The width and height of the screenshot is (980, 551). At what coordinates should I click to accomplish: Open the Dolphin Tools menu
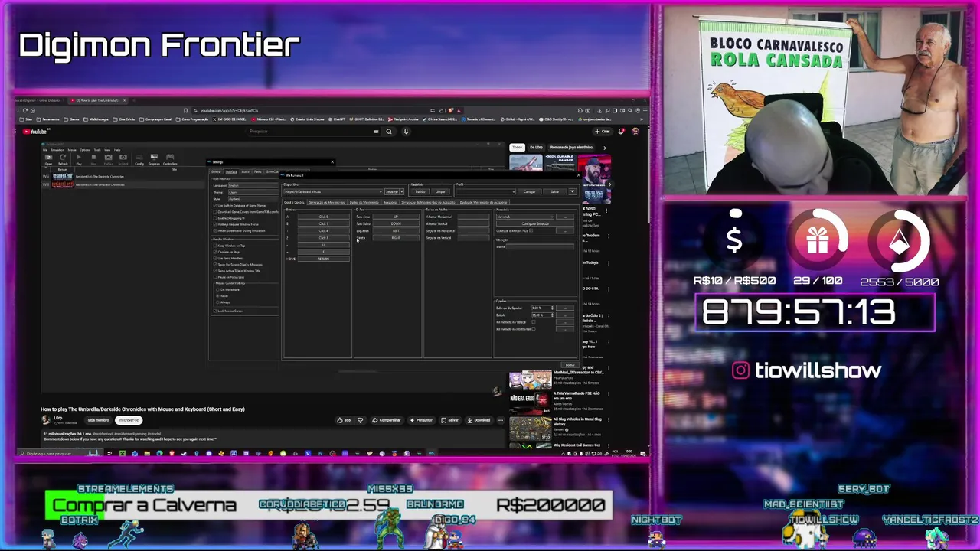tap(97, 150)
